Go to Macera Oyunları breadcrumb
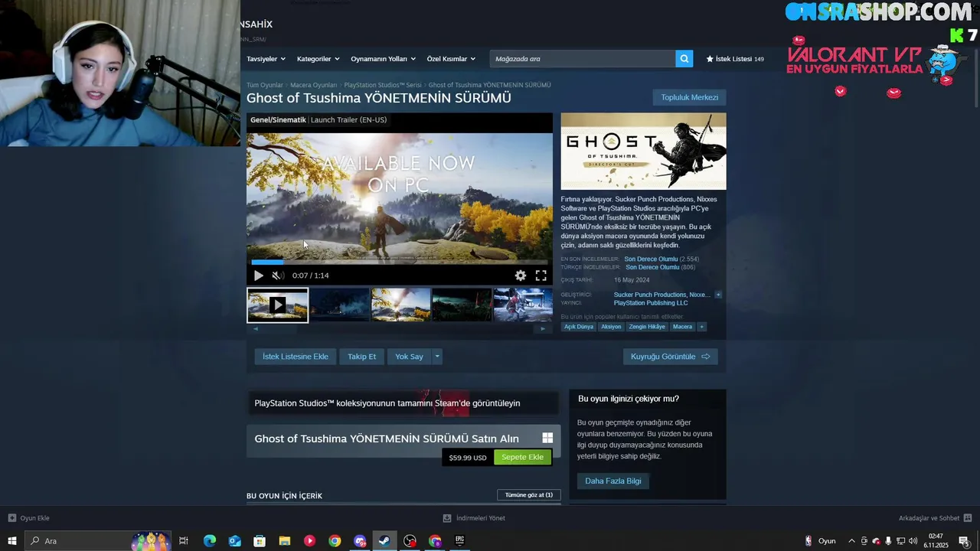980x551 pixels. pos(313,85)
